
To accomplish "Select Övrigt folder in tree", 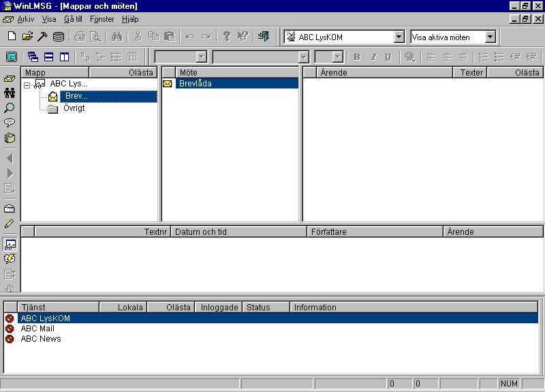I will (74, 108).
